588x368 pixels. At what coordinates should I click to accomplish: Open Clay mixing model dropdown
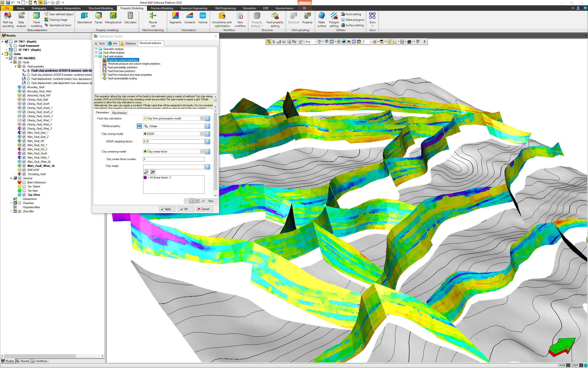(202, 134)
